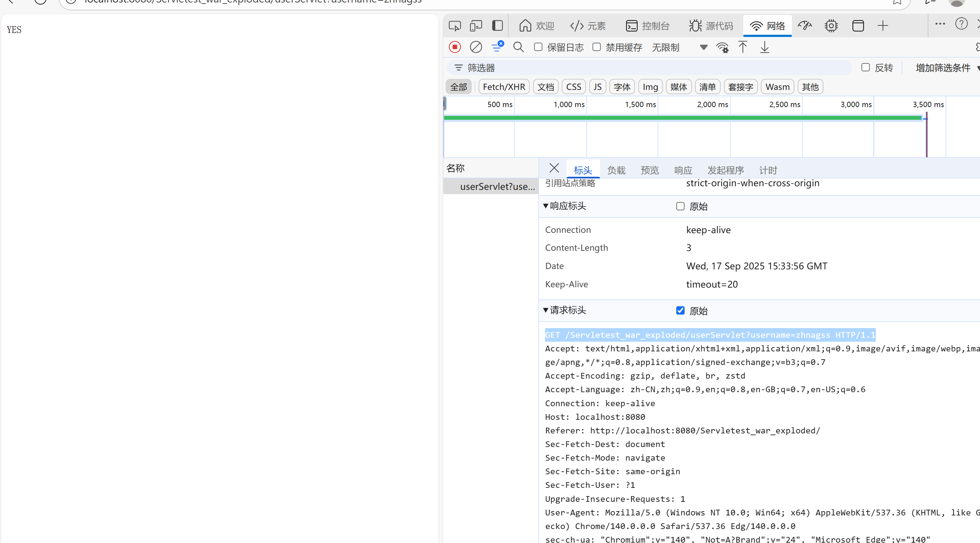Stop recording network log
The height and width of the screenshot is (543, 980).
coord(455,47)
